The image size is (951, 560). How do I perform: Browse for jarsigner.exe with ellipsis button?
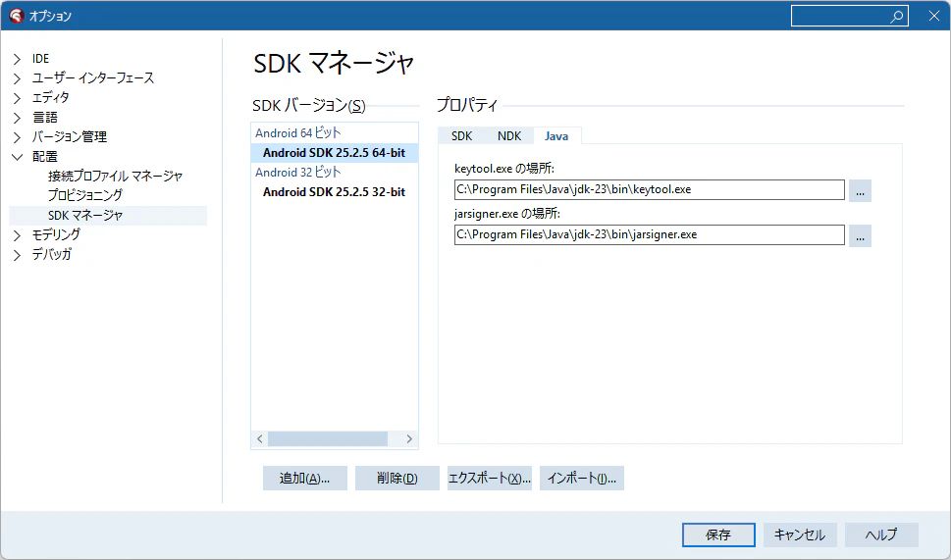[860, 236]
